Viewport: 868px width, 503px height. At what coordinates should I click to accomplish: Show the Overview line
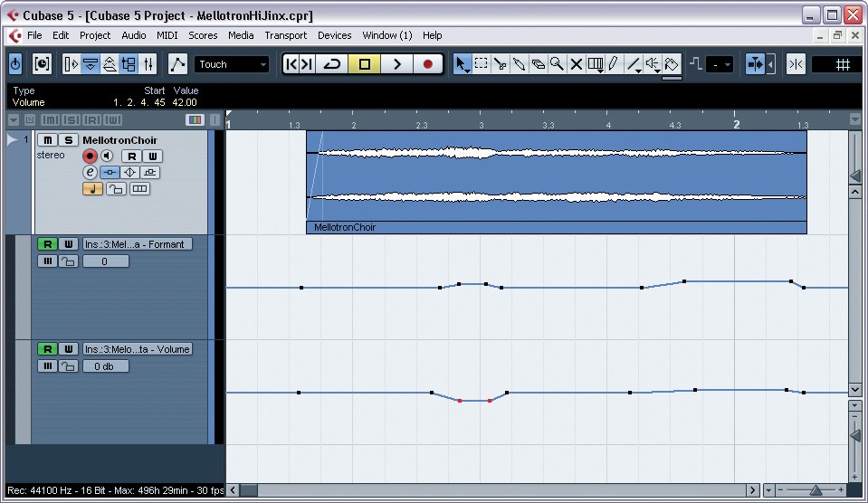tap(110, 64)
